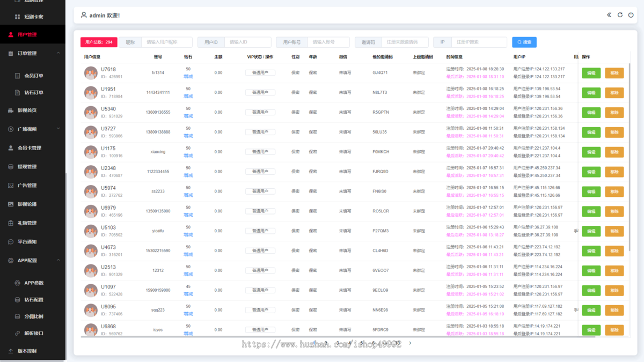This screenshot has height=362, width=644.
Task: Click the blue 搜索 search button
Action: 524,42
